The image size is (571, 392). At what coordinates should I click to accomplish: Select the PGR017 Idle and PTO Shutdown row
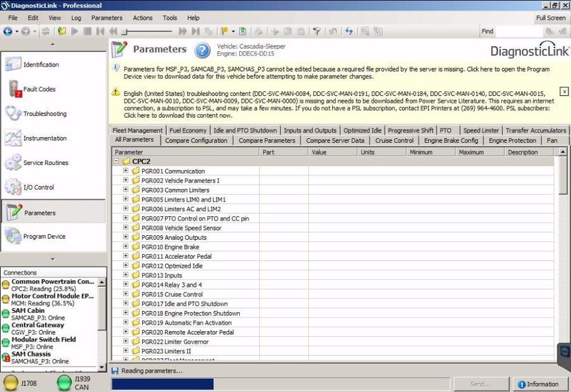333,304
